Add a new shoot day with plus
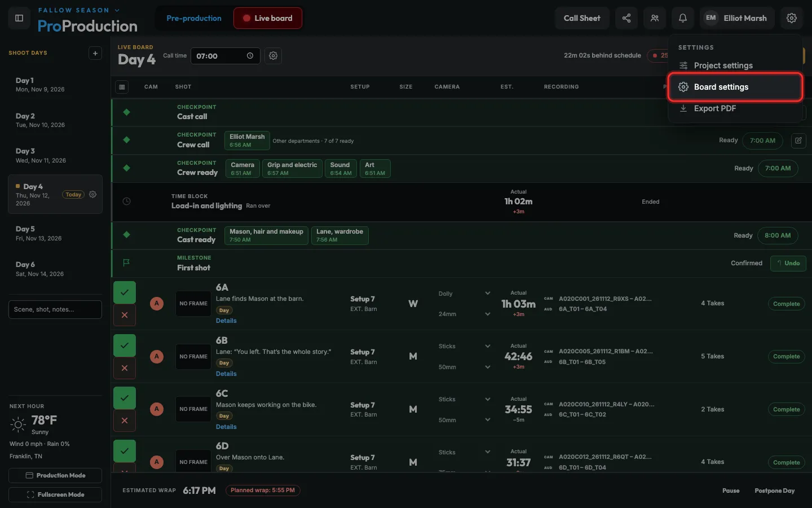Screen dimensions: 812x508 pyautogui.click(x=95, y=53)
